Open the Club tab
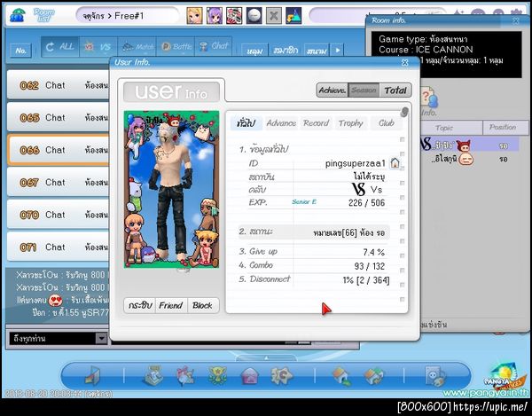Image resolution: width=532 pixels, height=416 pixels. [386, 123]
